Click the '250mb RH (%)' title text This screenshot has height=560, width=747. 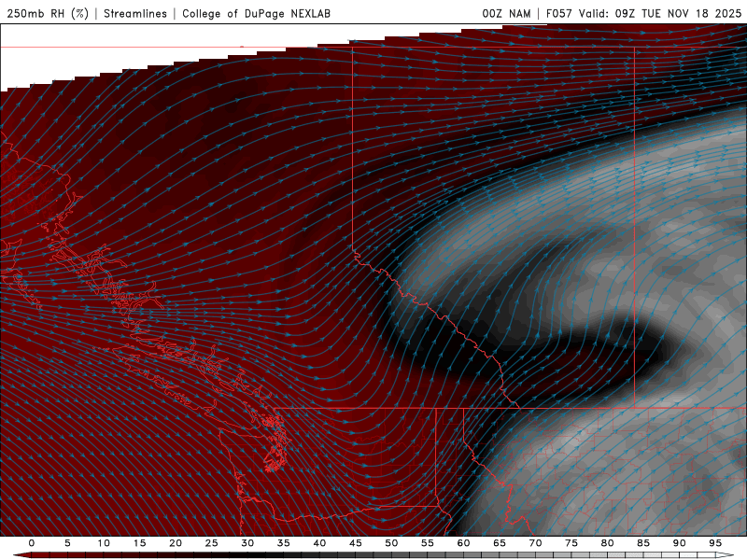point(48,13)
